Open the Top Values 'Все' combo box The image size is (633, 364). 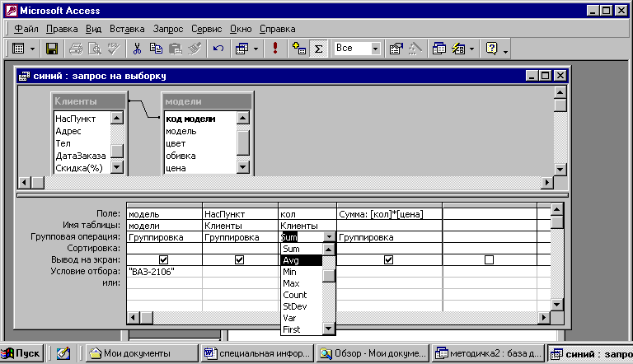[x=376, y=49]
